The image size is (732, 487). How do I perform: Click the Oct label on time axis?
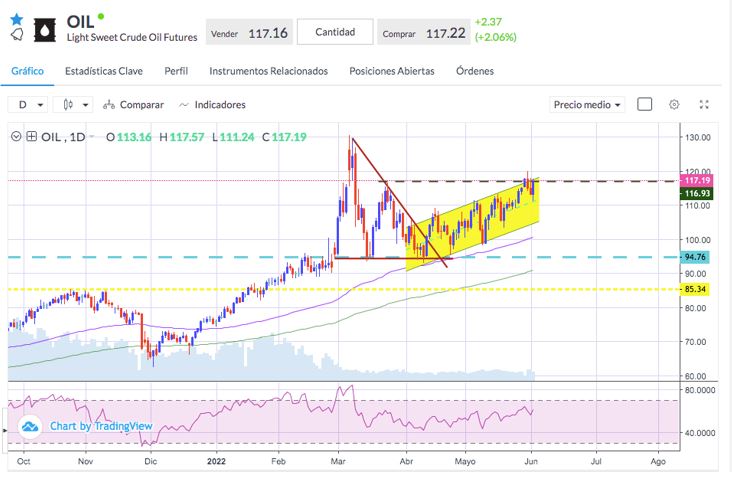point(23,461)
